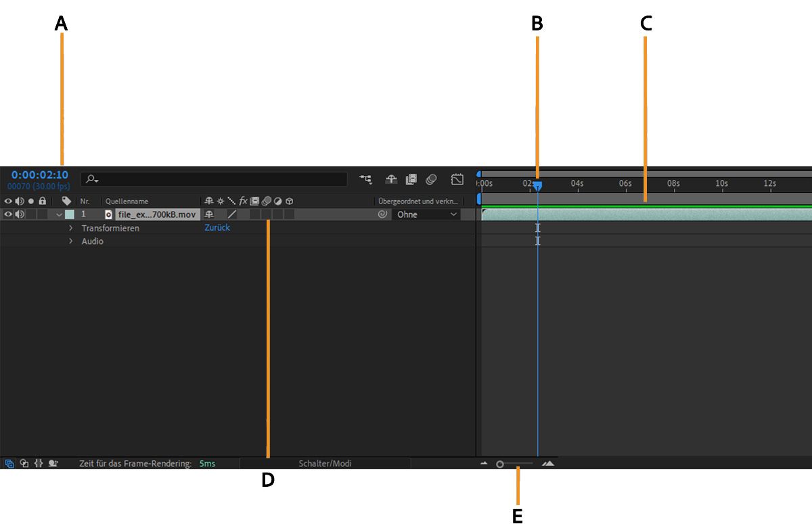Click the Shy switch column header icon
Image resolution: width=812 pixels, height=524 pixels.
208,201
